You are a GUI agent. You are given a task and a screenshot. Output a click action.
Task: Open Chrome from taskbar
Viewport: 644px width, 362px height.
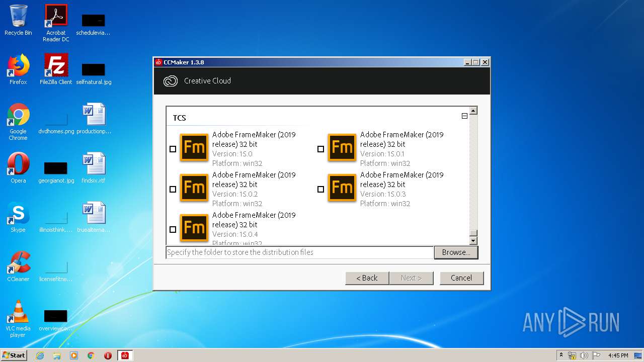pyautogui.click(x=91, y=355)
